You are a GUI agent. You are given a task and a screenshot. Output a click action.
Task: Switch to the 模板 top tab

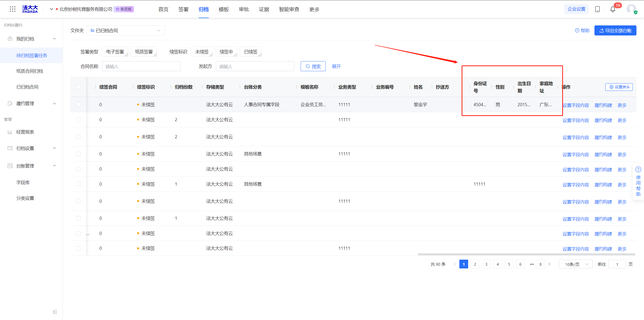pyautogui.click(x=224, y=9)
